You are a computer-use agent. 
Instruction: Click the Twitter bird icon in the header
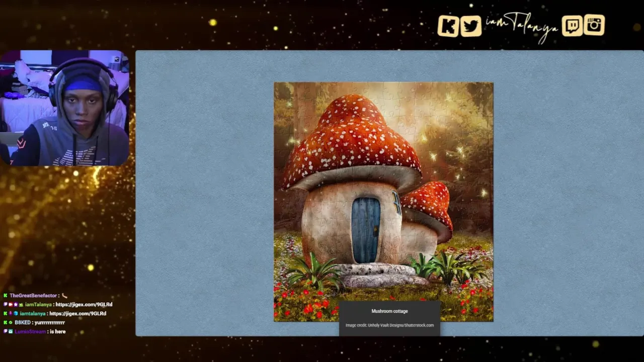(471, 26)
